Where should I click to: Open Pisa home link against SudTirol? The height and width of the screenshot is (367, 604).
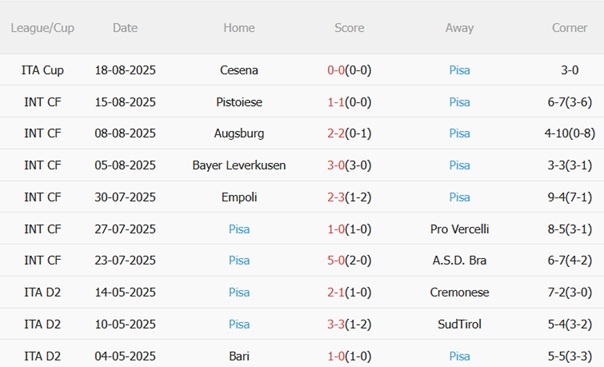(239, 324)
